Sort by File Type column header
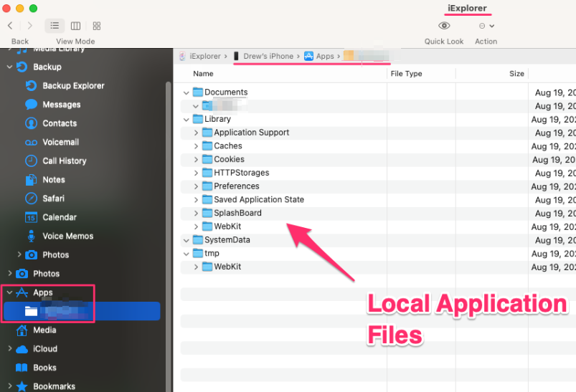The image size is (576, 392). click(x=406, y=73)
